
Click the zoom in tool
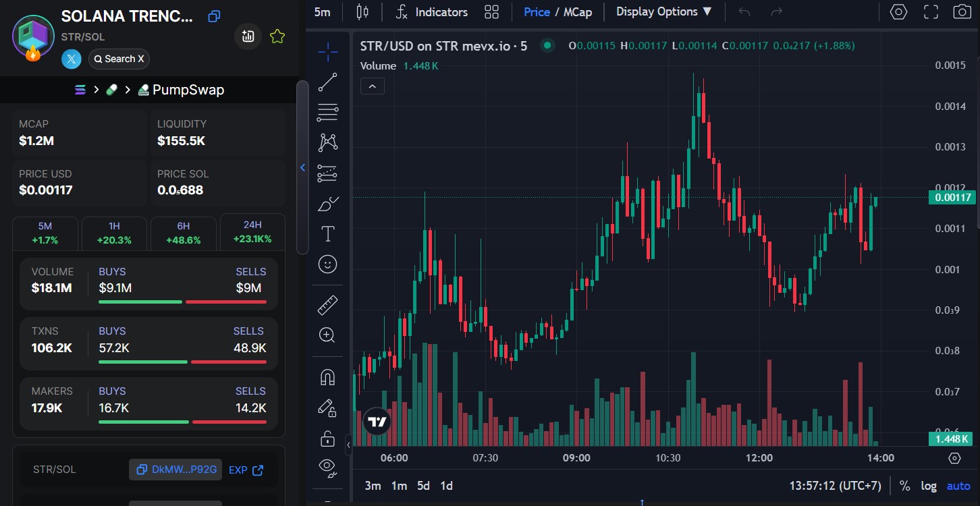click(x=328, y=335)
